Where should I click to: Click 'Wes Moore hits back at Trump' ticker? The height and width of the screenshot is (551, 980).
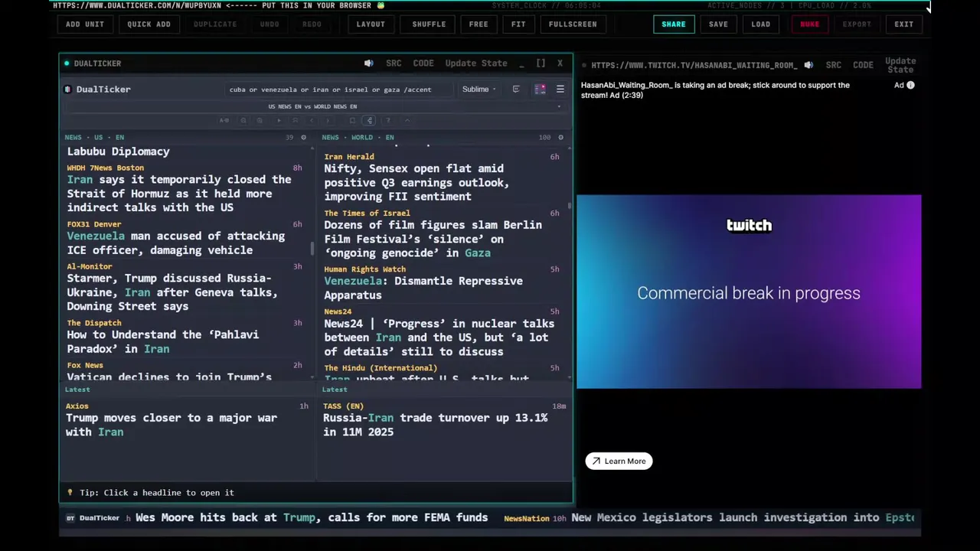pyautogui.click(x=312, y=518)
